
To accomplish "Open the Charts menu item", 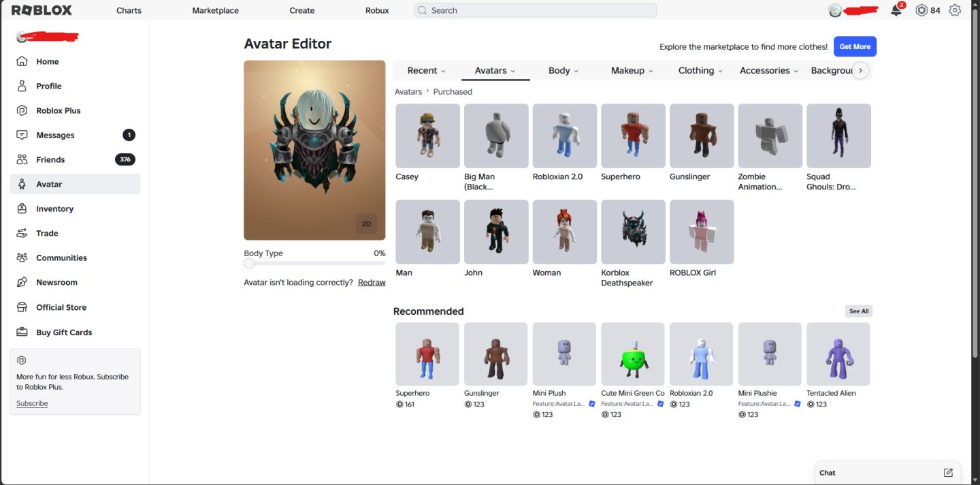I will 129,10.
